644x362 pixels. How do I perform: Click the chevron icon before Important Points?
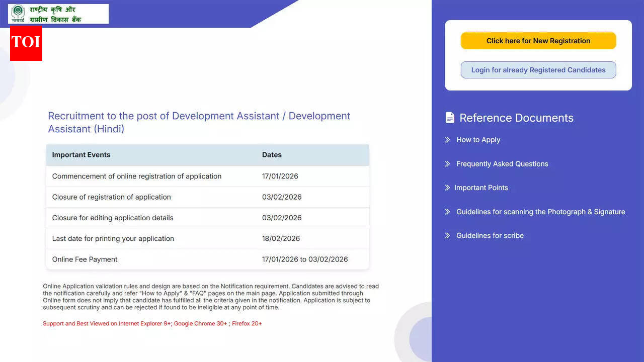tap(447, 188)
